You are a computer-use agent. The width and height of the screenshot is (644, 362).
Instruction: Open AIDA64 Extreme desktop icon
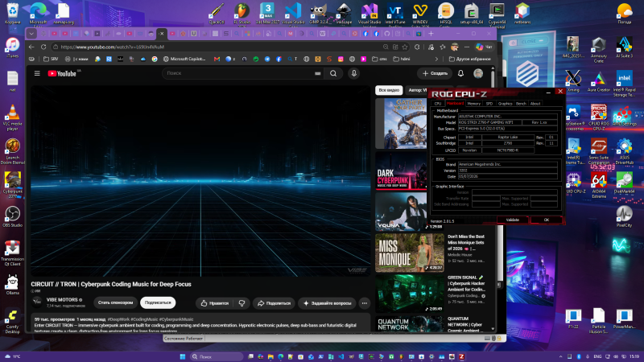(x=599, y=185)
